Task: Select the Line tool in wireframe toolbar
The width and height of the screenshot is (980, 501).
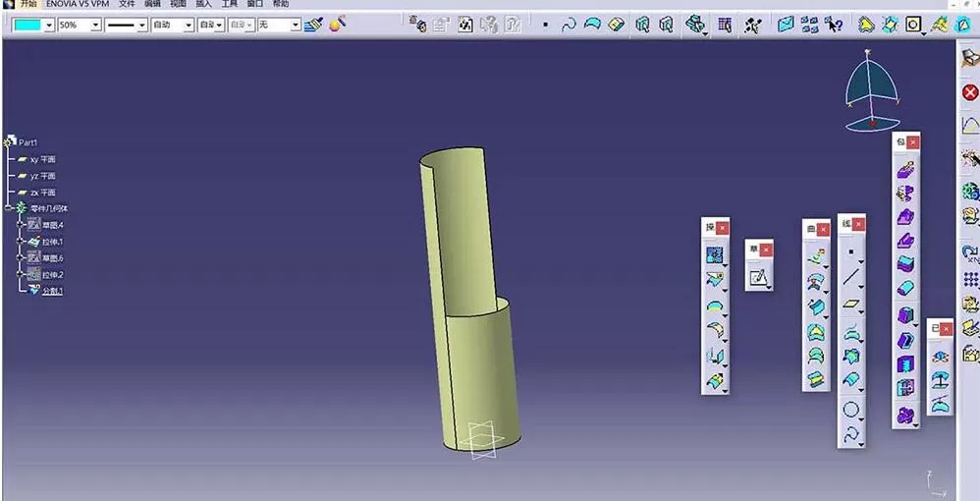Action: pyautogui.click(x=851, y=277)
